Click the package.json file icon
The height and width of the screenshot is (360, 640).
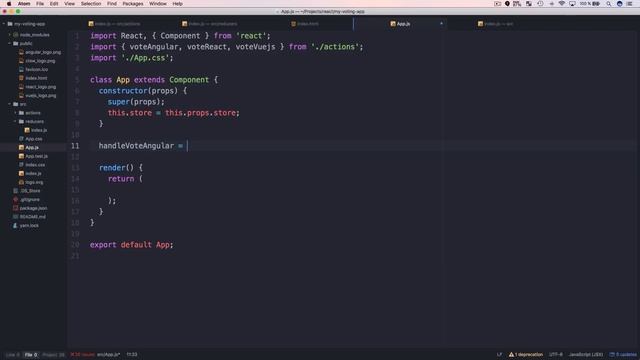tap(16, 208)
